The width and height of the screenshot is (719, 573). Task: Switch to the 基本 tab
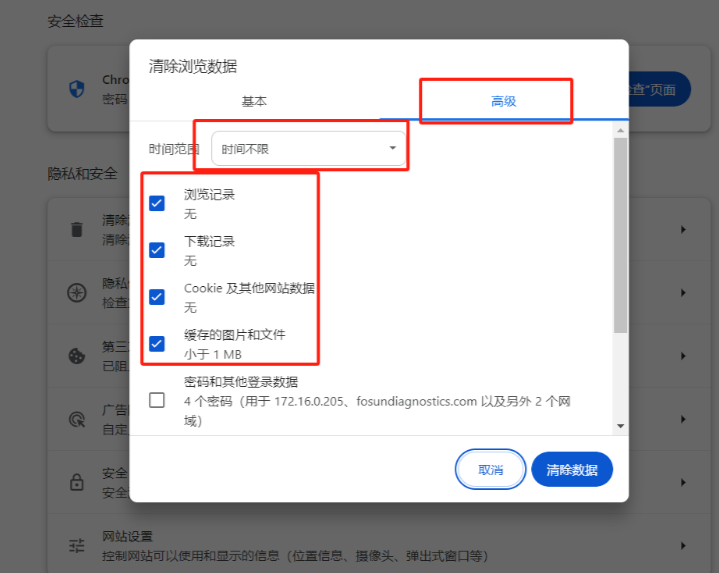[254, 101]
